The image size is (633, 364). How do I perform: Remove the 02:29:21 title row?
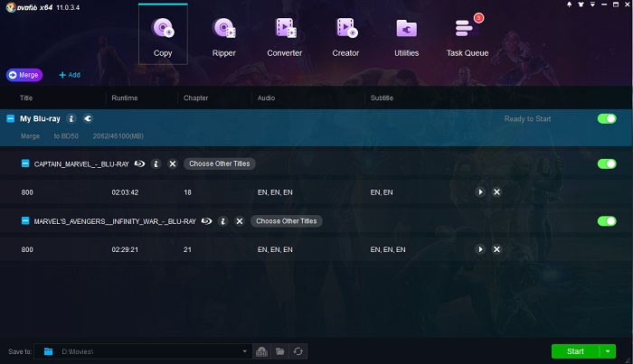(x=496, y=249)
